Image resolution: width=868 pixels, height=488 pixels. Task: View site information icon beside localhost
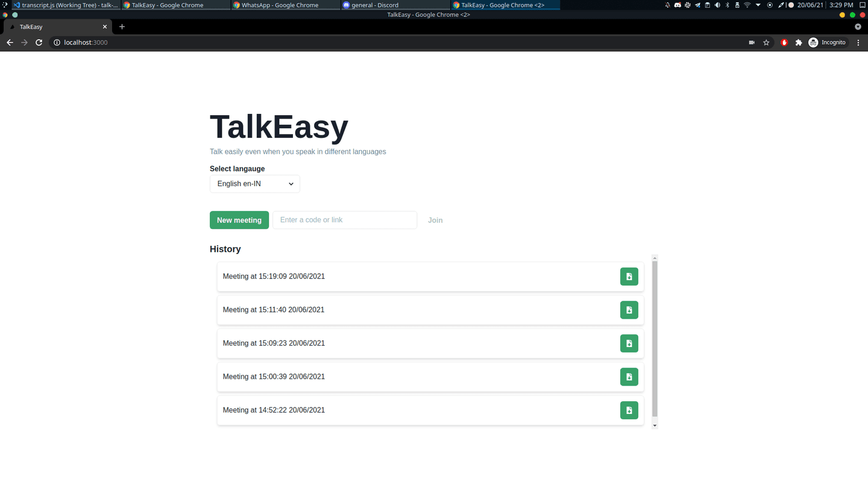point(57,43)
